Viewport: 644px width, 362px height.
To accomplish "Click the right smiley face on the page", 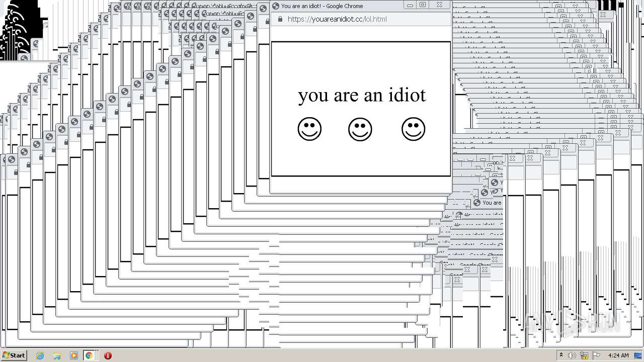I will pyautogui.click(x=414, y=129).
